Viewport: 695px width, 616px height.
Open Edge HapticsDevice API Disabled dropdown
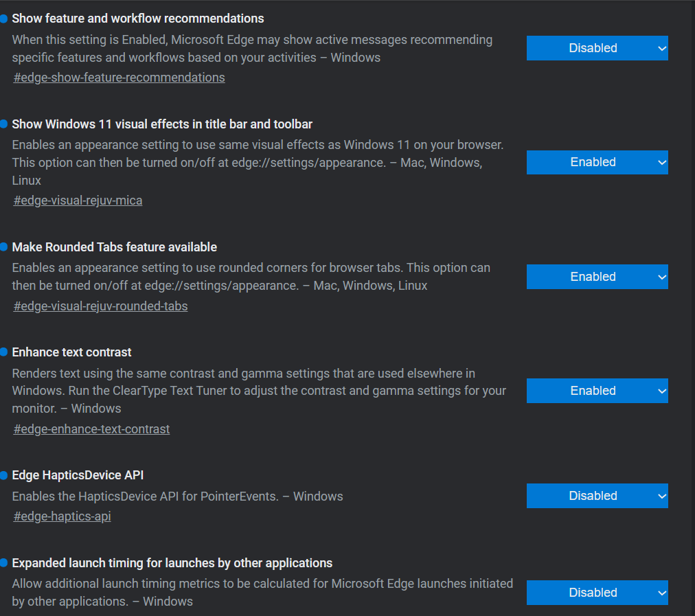tap(597, 496)
